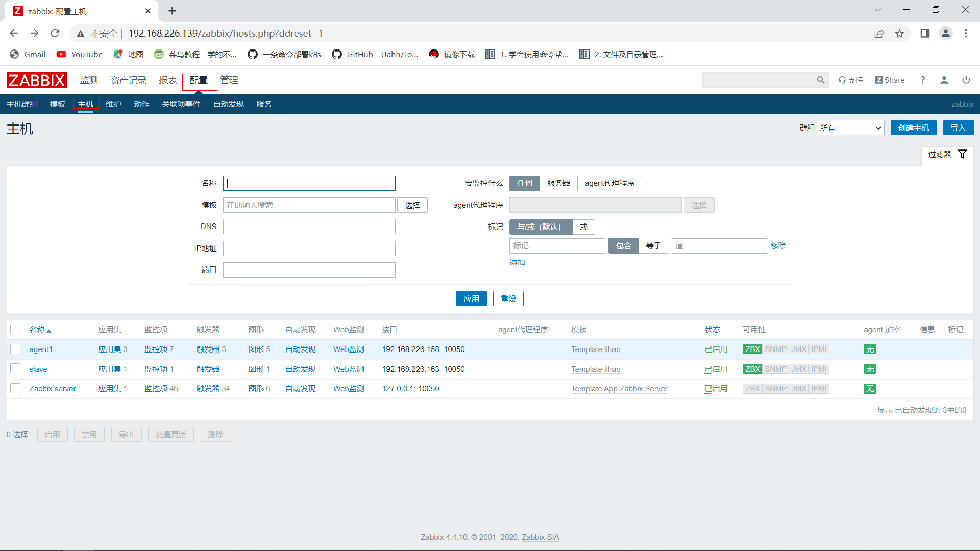
Task: Click the DNS filter input field
Action: point(309,227)
